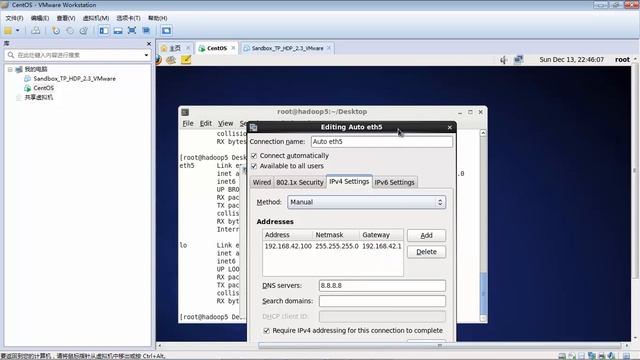Switch to the IPv6 Settings tab

point(394,182)
